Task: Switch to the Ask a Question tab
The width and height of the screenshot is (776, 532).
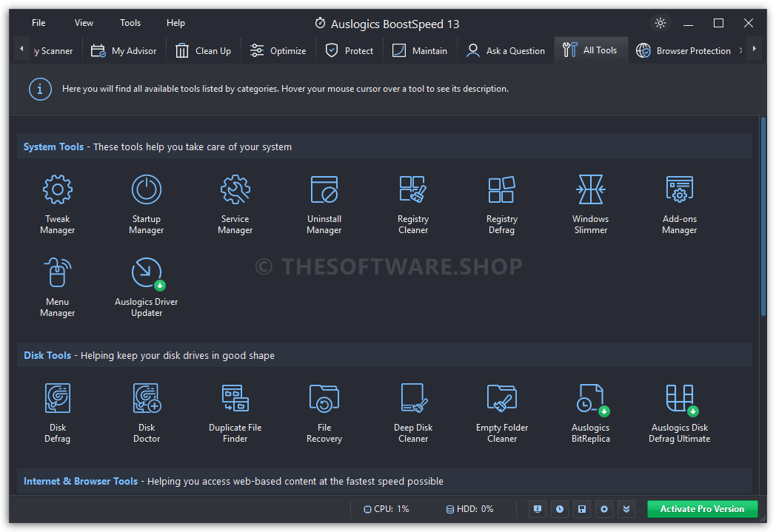Action: click(x=506, y=51)
